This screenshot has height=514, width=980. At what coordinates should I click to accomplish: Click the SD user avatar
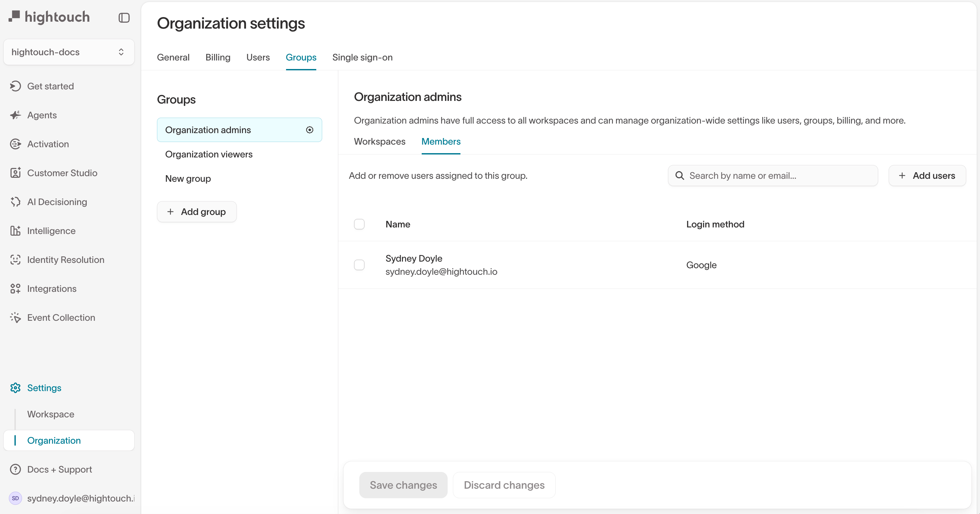(15, 498)
